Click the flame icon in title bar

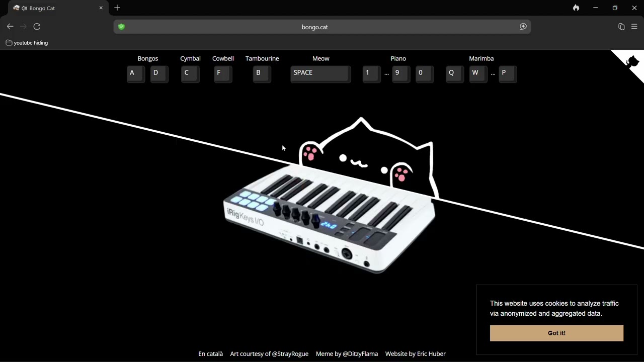576,8
